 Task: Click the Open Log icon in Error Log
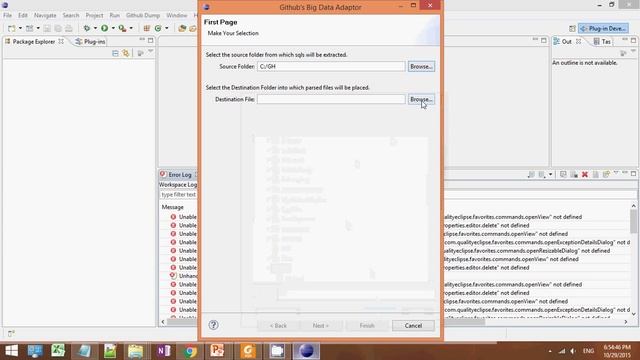coord(596,175)
